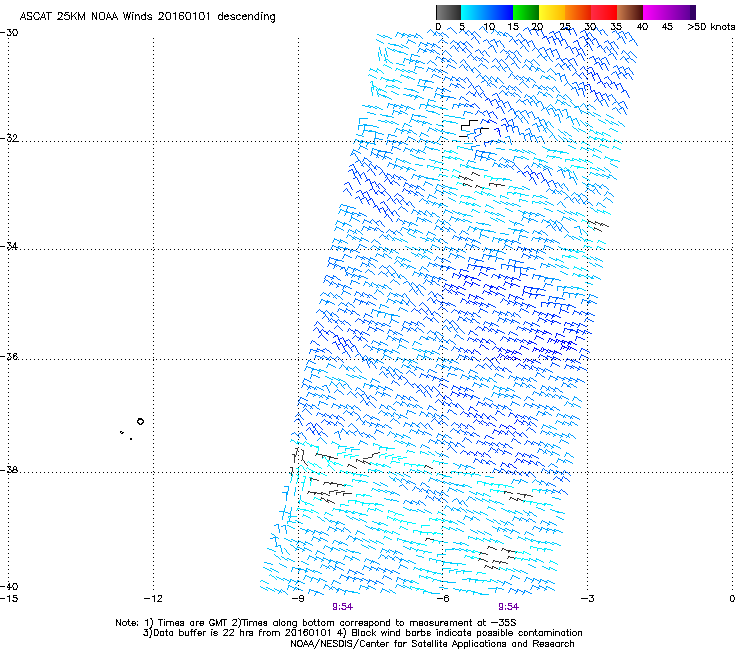Click the legend number 25

click(565, 26)
